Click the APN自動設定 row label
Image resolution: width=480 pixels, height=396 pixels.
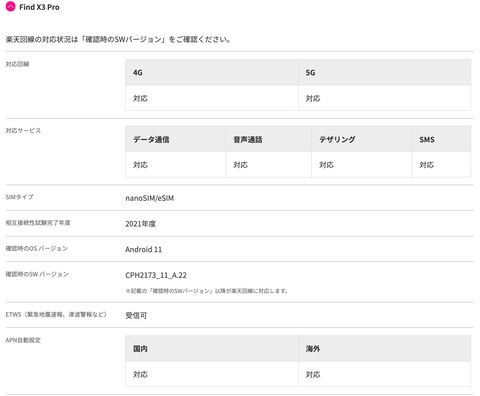point(23,340)
